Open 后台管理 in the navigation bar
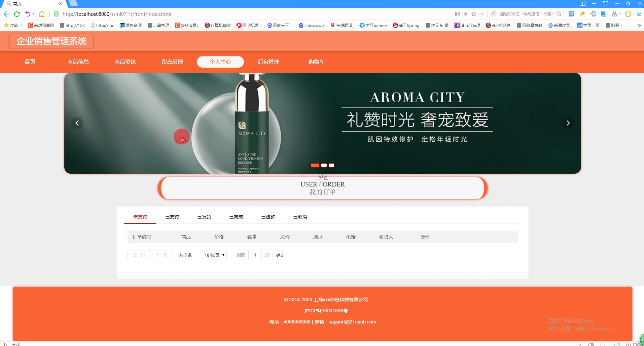 269,62
